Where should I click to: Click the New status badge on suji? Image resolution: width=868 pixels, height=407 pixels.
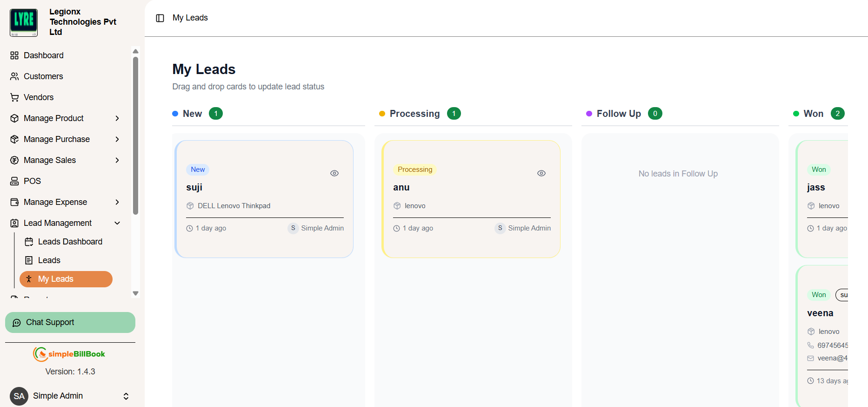coord(198,170)
